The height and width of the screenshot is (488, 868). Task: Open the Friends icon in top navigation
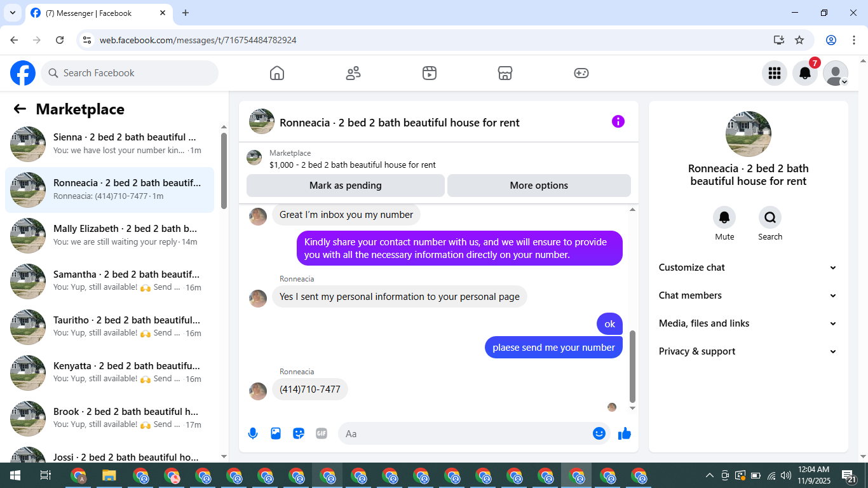point(353,73)
